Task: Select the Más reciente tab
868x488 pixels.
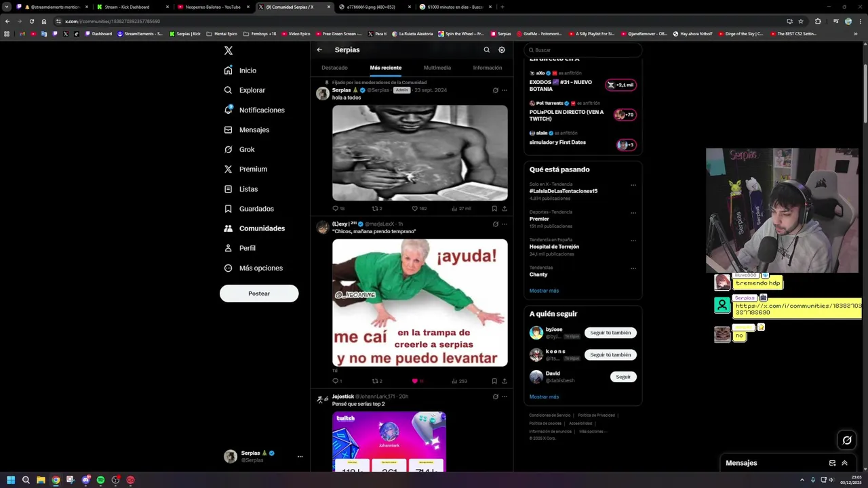Action: tap(385, 68)
